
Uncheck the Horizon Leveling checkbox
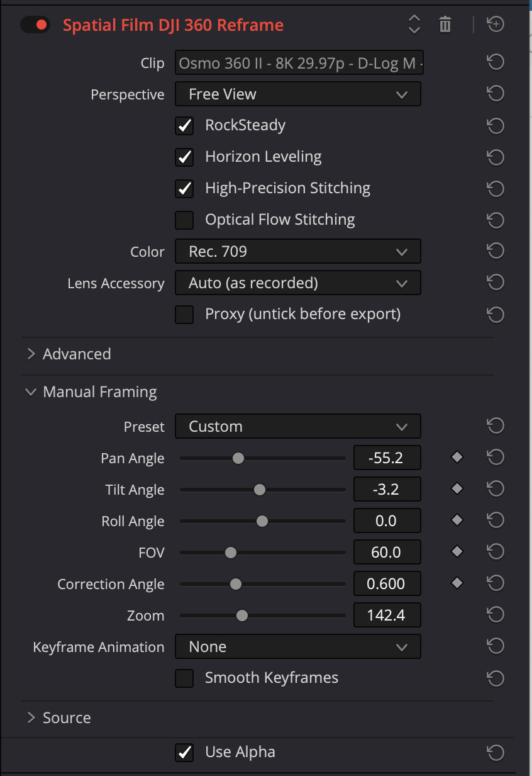click(x=184, y=157)
